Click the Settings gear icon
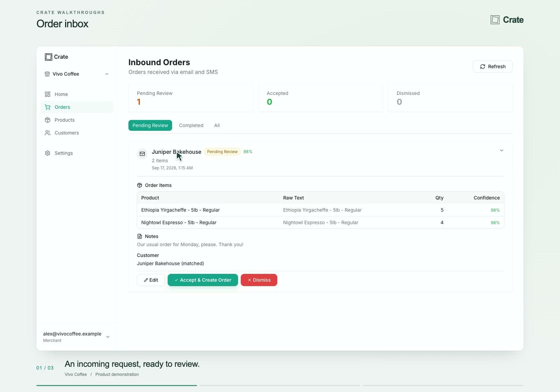 [48, 153]
